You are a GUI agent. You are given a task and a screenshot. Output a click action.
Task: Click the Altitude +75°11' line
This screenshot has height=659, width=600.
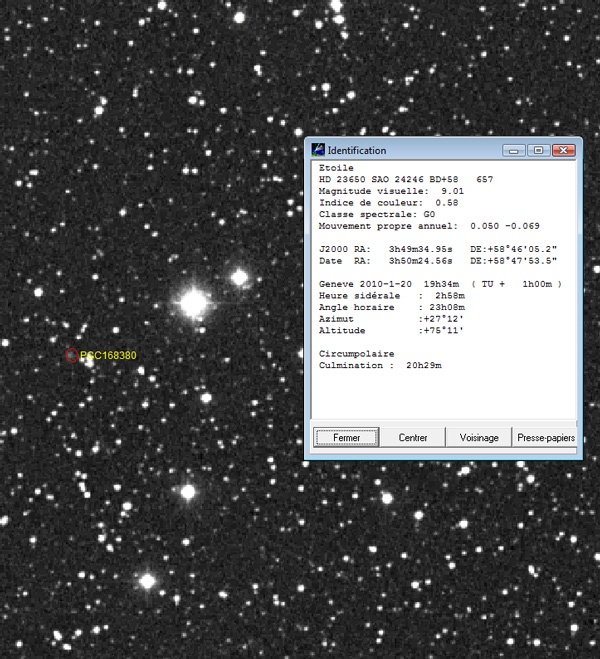coord(391,331)
